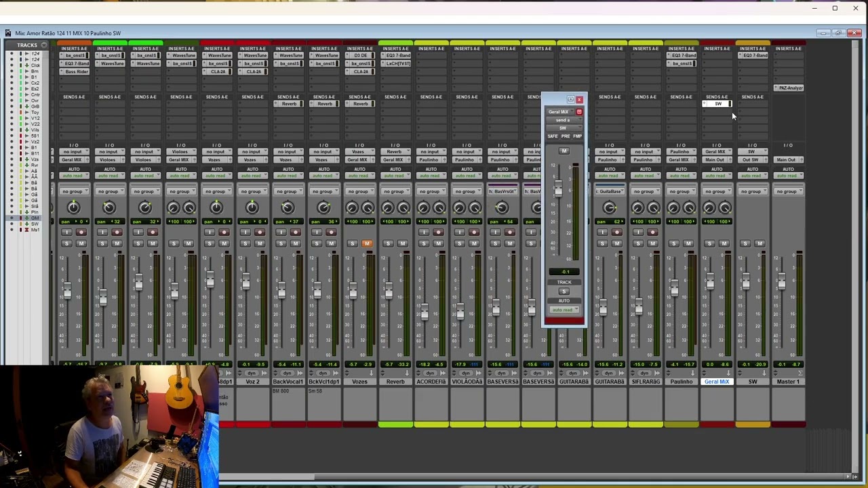Open dyn button under ACORDEFIã fader
Image resolution: width=868 pixels, height=488 pixels.
pos(430,373)
